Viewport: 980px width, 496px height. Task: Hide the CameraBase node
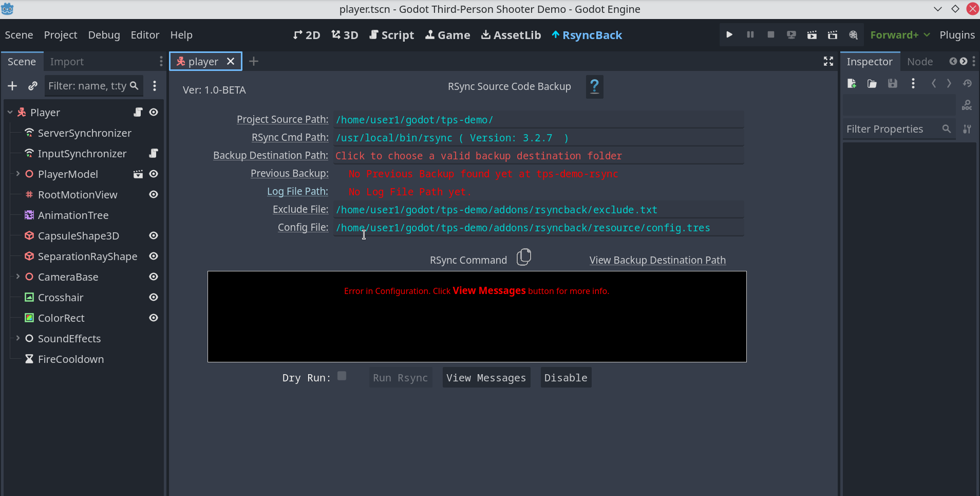(x=154, y=277)
